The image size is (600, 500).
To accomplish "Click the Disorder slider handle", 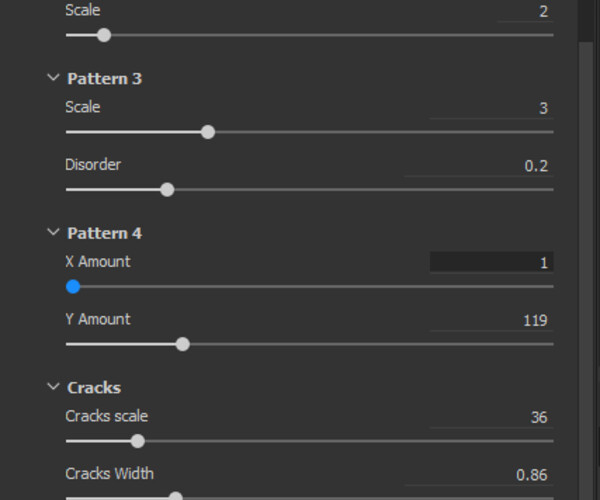I will click(167, 189).
